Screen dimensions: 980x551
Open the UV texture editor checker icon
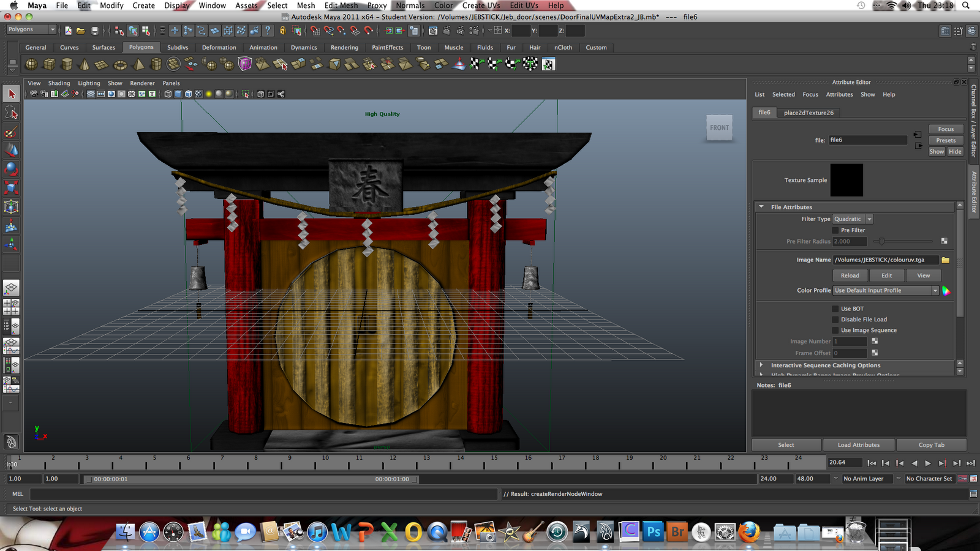coord(548,64)
